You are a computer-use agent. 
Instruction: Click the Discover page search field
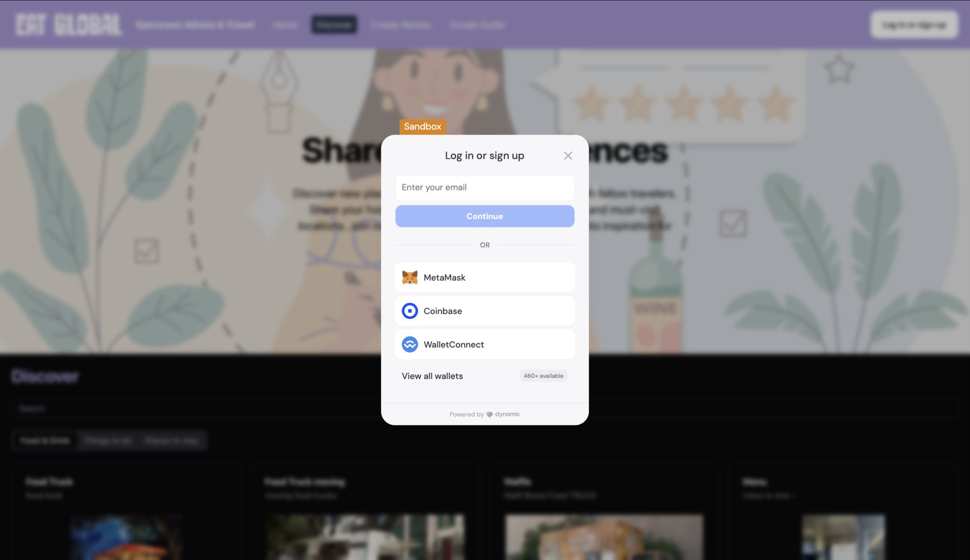[485, 408]
